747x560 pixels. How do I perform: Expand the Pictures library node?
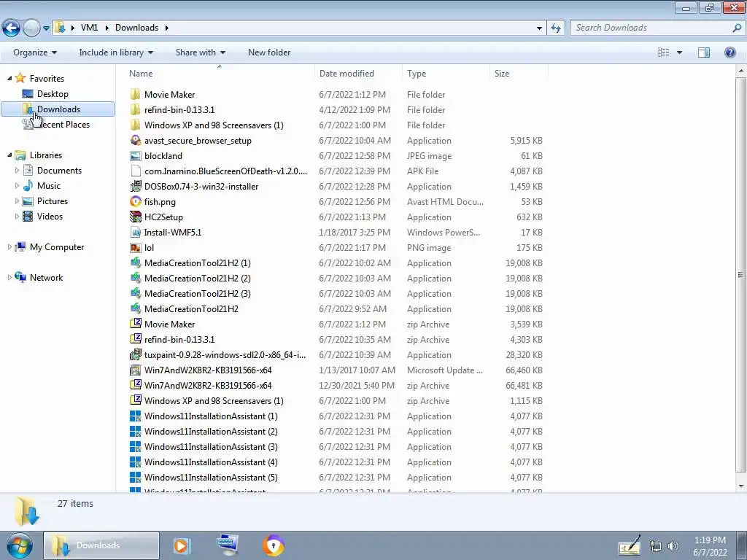click(x=18, y=201)
